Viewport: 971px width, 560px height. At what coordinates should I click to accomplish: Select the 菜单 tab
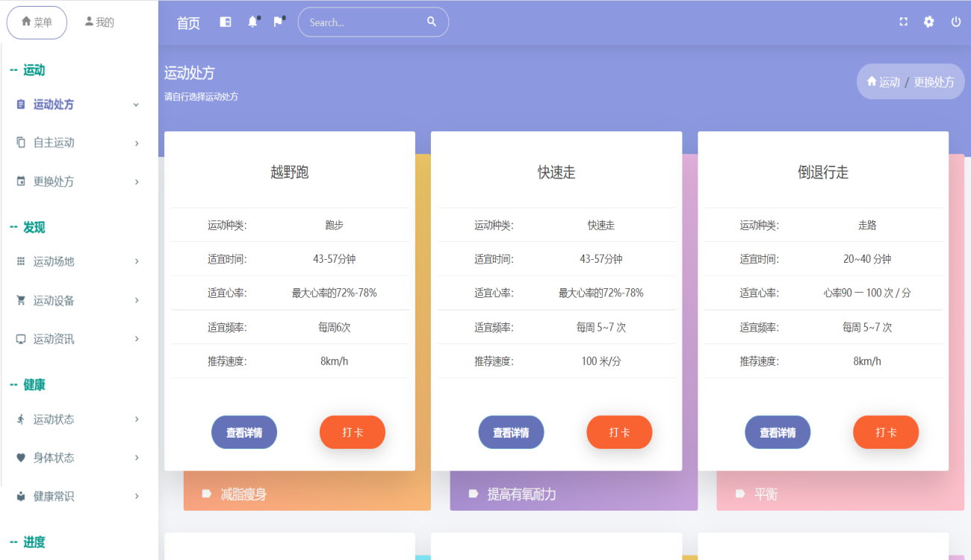pyautogui.click(x=37, y=22)
